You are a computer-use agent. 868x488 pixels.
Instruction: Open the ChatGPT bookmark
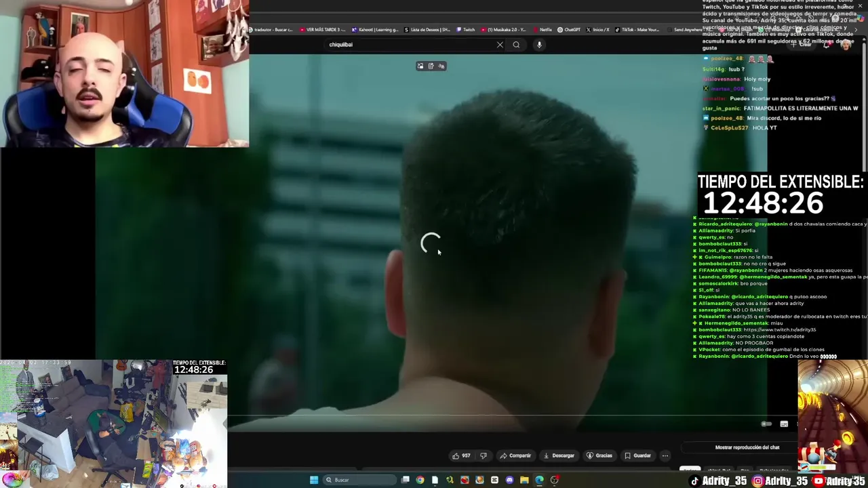click(x=570, y=30)
